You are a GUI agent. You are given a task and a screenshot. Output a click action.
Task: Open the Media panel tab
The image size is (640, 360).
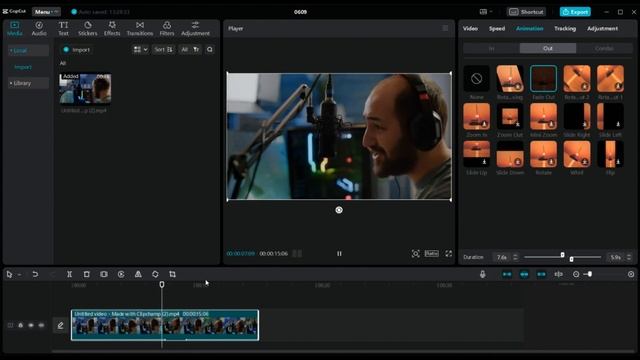click(x=15, y=29)
